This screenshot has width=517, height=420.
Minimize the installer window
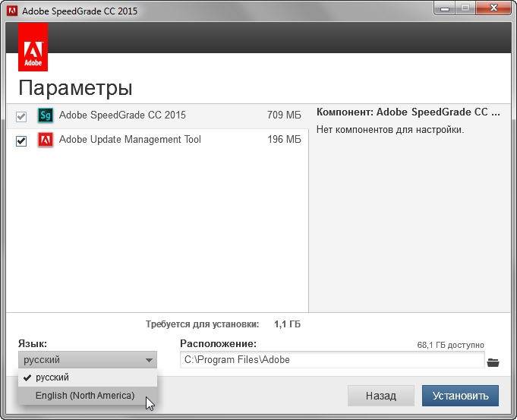pos(445,8)
